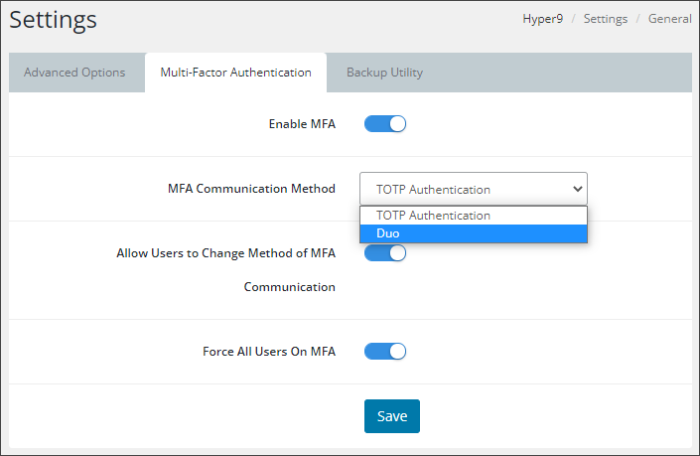700x456 pixels.
Task: Collapse the MFA Communication Method combo box
Action: click(472, 189)
